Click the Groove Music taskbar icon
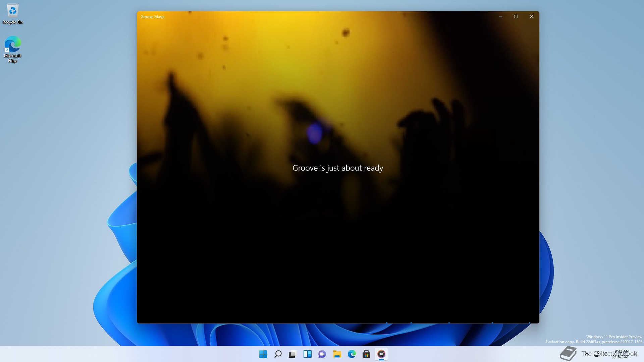Screen dimensions: 644x362 [381, 354]
